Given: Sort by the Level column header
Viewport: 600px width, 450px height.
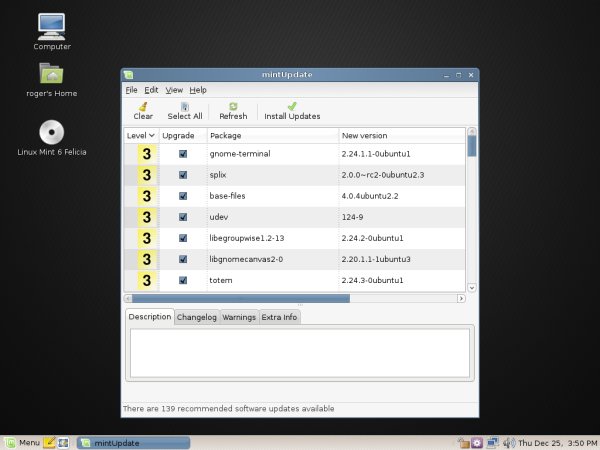Looking at the screenshot, I should pos(141,135).
